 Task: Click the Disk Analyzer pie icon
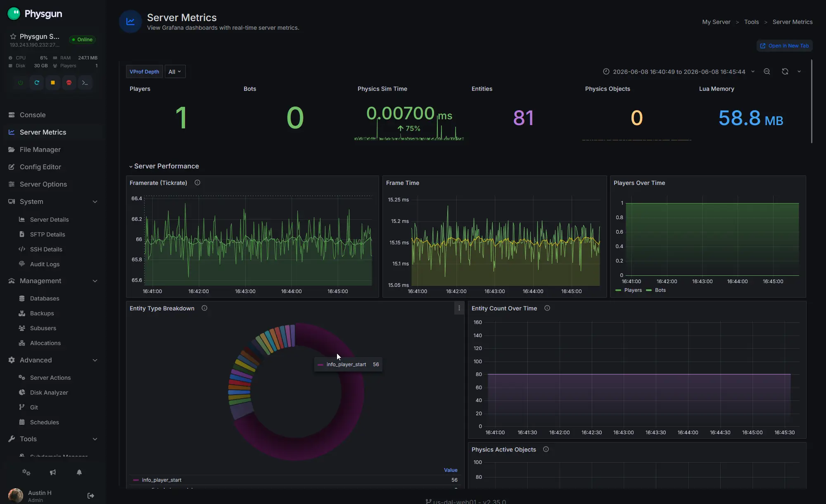click(x=22, y=392)
